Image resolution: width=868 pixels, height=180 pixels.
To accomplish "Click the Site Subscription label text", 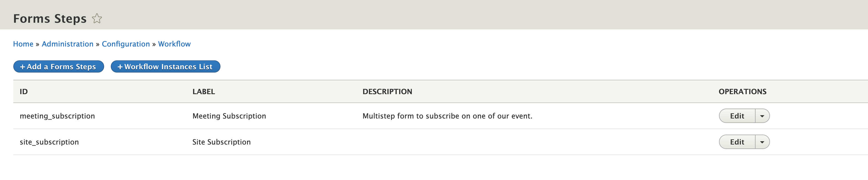I will [x=221, y=142].
